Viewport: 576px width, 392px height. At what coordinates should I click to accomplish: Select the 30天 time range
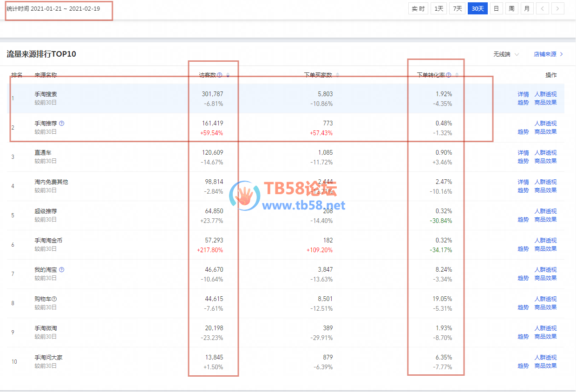pos(478,8)
